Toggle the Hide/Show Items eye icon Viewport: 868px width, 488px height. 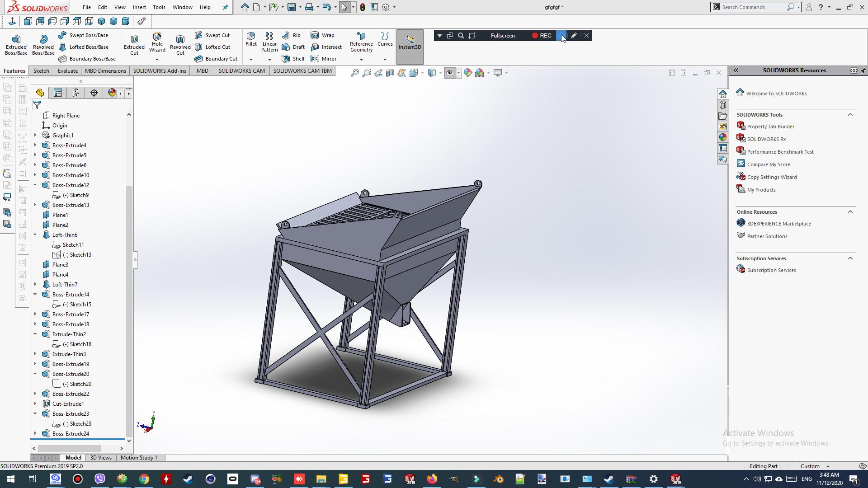(450, 73)
